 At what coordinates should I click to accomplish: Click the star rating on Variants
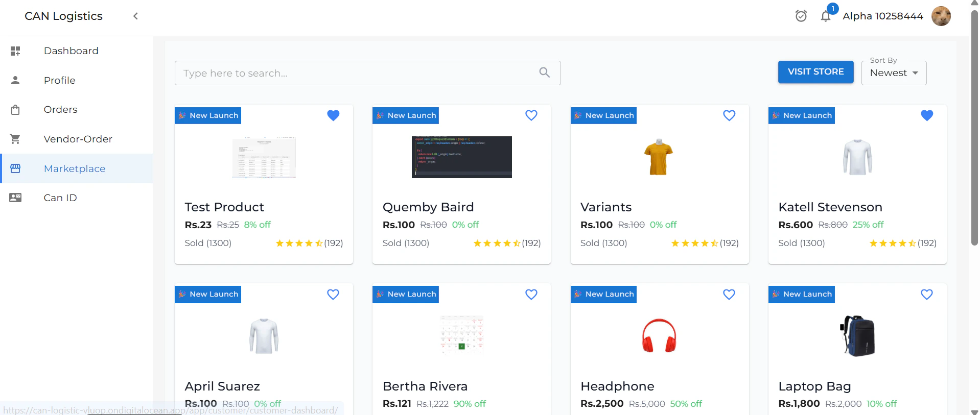[x=694, y=243]
